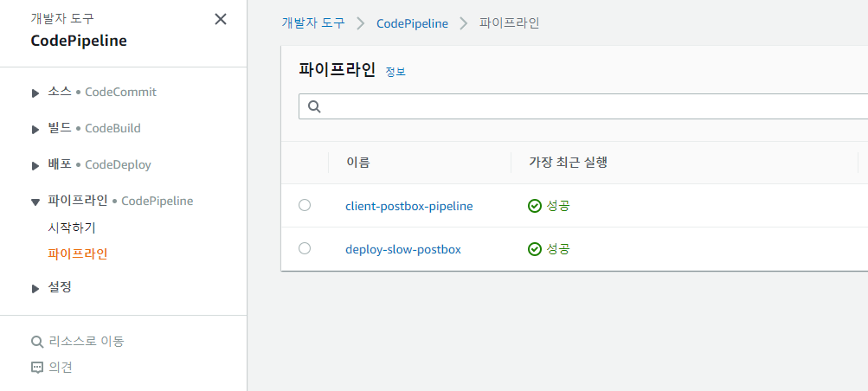The image size is (868, 391).
Task: Click the 파이프라인 panel heading
Action: coord(338,70)
